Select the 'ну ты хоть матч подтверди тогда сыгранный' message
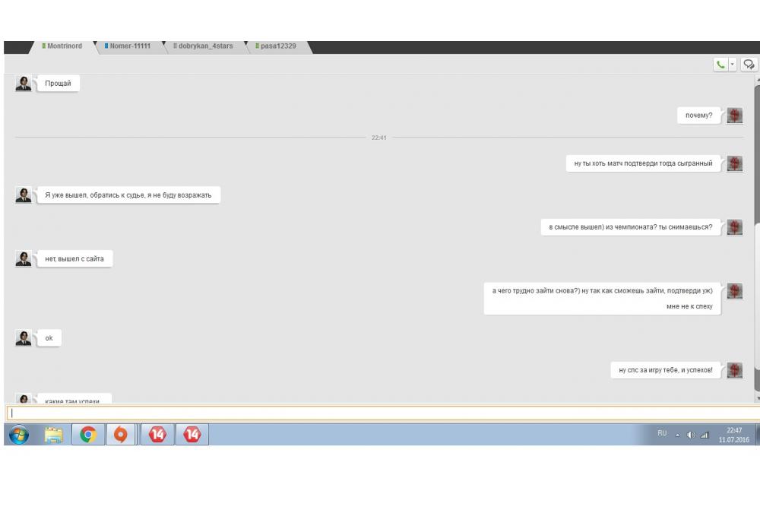Viewport: 760px width, 532px height. coord(643,163)
